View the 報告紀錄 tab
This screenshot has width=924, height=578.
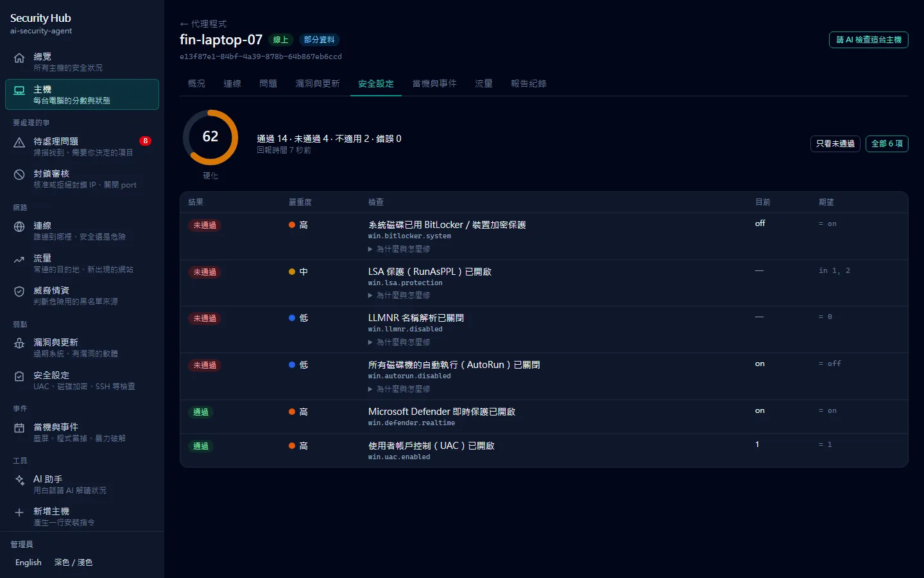529,83
